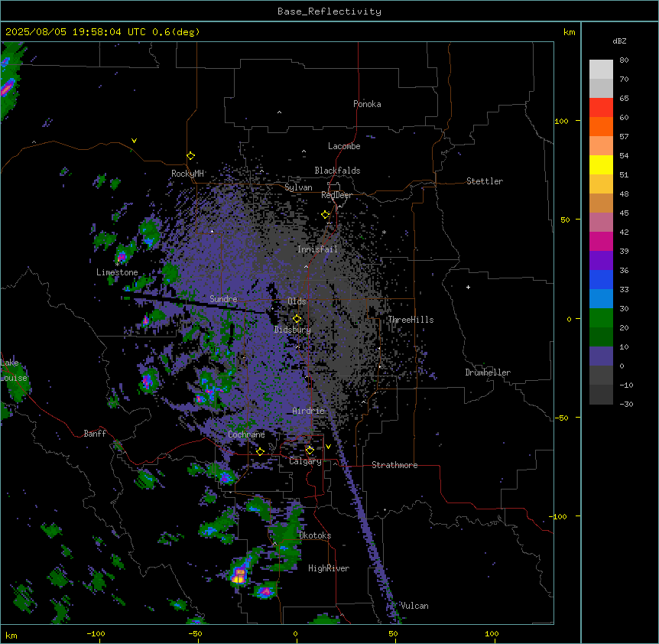Click the yellow V marker east of Calgary
Image resolution: width=659 pixels, height=644 pixels.
click(328, 447)
